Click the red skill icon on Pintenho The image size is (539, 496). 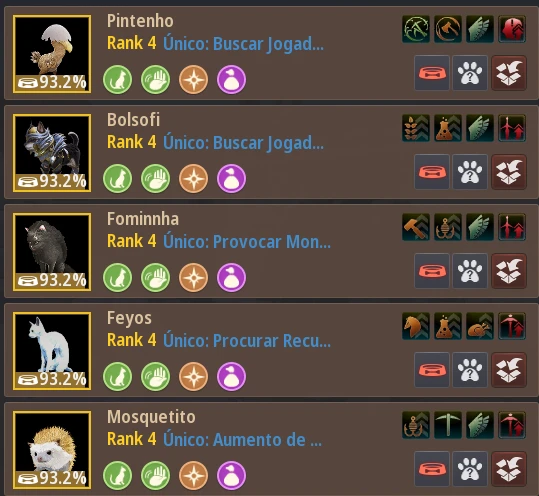512,29
